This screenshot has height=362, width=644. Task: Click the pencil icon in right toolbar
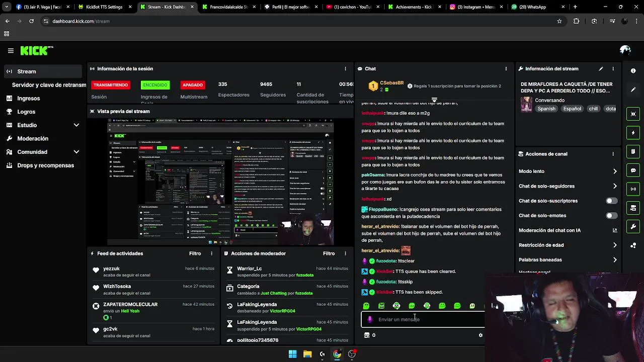[x=633, y=89]
